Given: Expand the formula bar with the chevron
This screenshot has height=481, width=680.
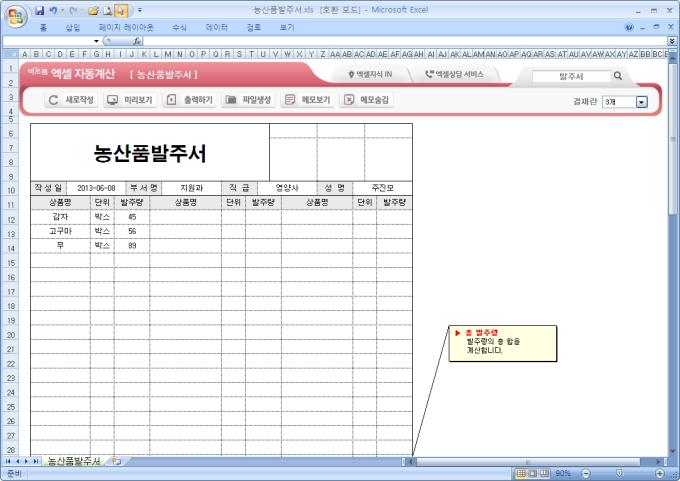Looking at the screenshot, I should [672, 41].
